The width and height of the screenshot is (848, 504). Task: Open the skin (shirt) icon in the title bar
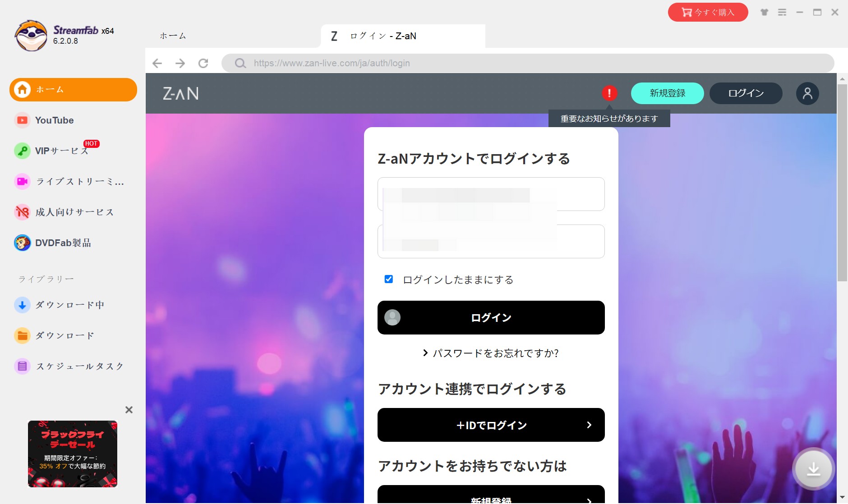tap(764, 12)
